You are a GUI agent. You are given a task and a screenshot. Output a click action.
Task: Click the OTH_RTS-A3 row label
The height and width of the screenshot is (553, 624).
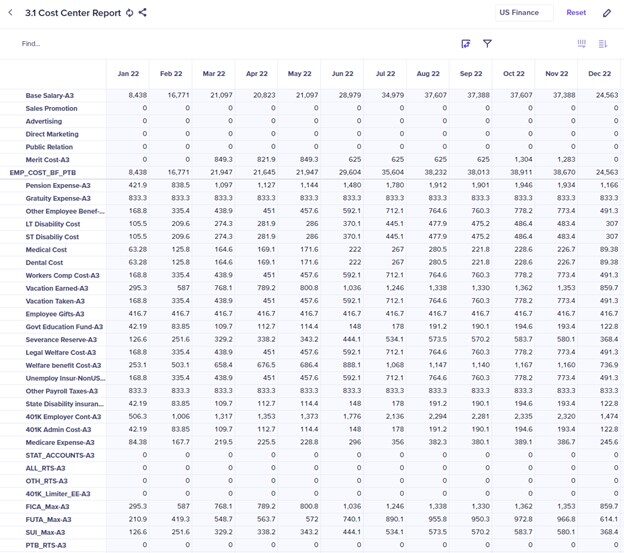tap(47, 481)
